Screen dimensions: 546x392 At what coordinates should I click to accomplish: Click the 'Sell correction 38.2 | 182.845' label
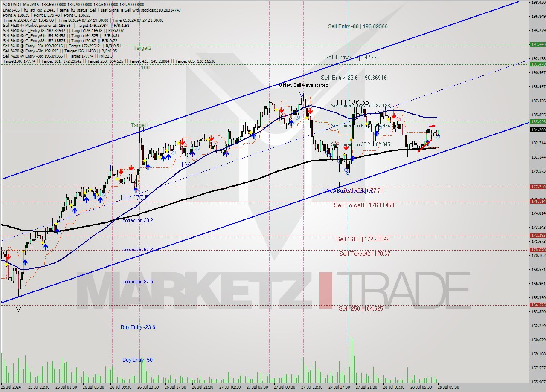360,144
